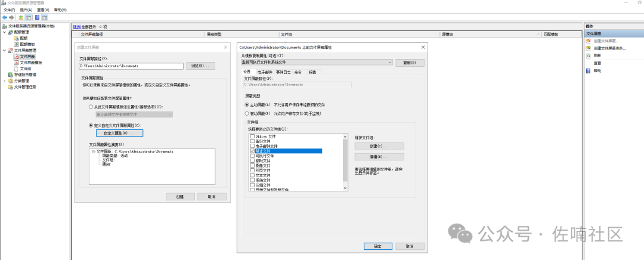The width and height of the screenshot is (644, 260).
Task: Check the 压缩文件 file group checkbox
Action: (x=252, y=185)
